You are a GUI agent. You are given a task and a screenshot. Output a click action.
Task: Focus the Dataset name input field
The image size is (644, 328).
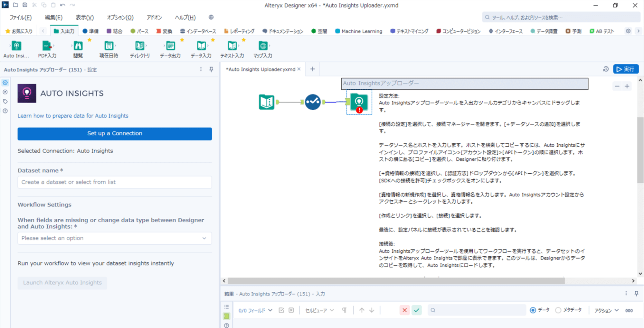tap(115, 182)
